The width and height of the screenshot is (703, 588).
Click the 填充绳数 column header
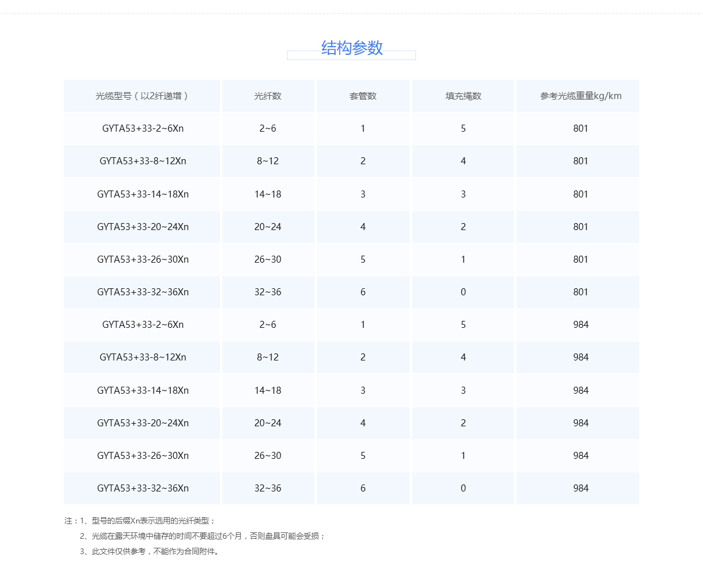[x=463, y=96]
